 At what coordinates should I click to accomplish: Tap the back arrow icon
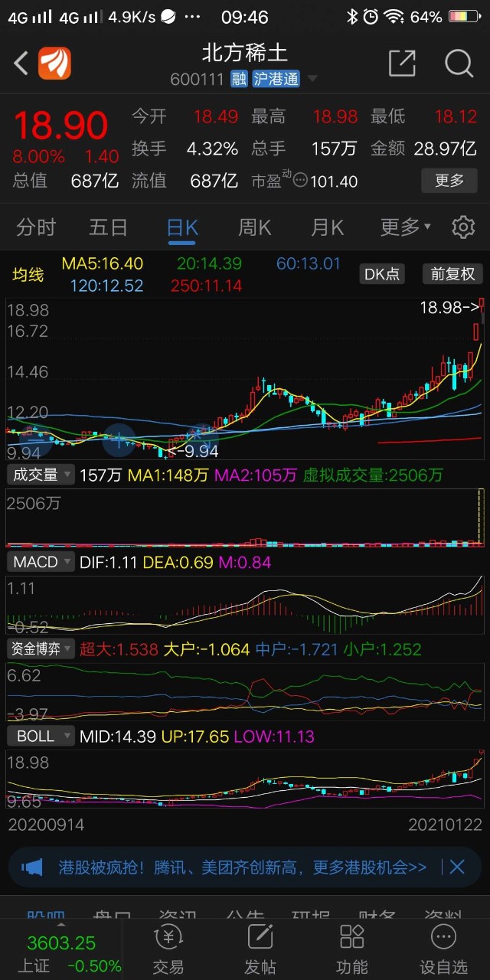(21, 64)
